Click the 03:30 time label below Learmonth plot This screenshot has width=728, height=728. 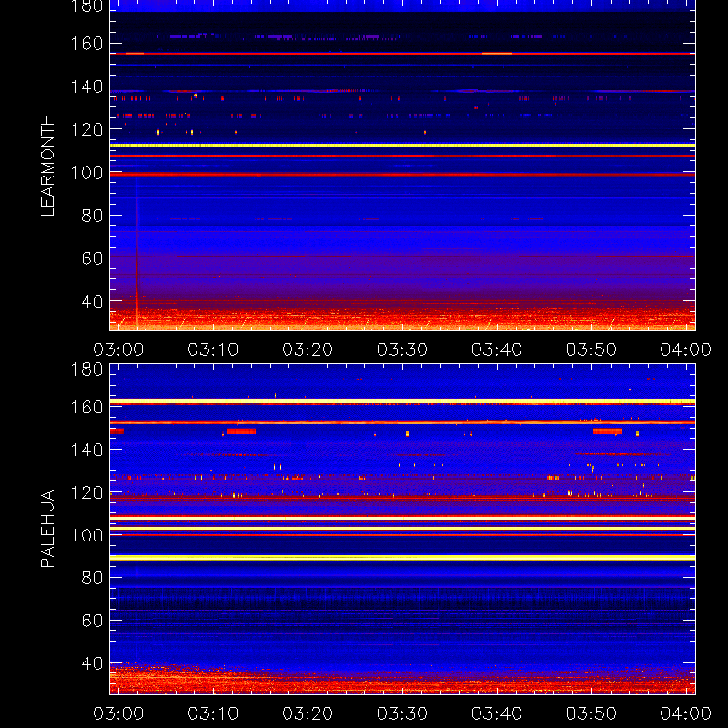click(402, 349)
